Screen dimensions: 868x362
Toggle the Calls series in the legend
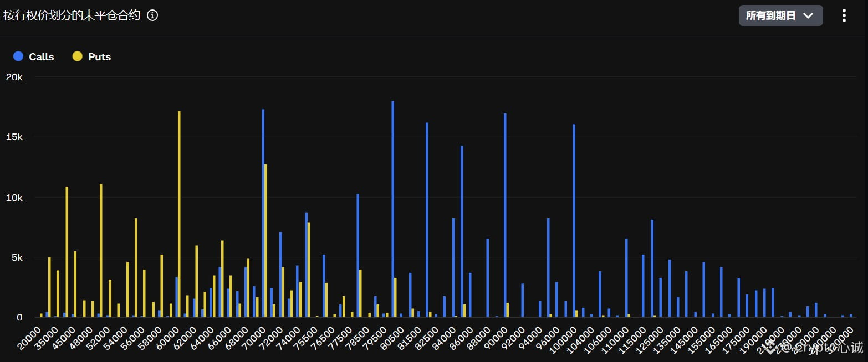[x=34, y=56]
